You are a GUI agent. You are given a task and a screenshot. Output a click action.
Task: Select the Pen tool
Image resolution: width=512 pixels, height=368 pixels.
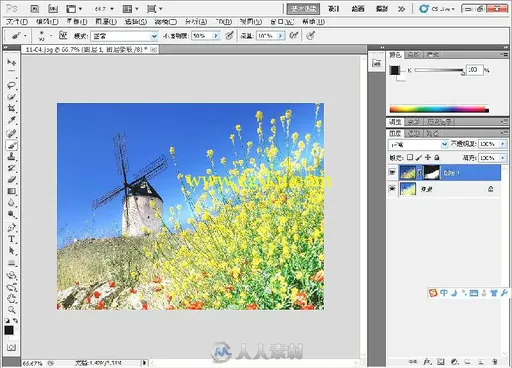(x=12, y=228)
